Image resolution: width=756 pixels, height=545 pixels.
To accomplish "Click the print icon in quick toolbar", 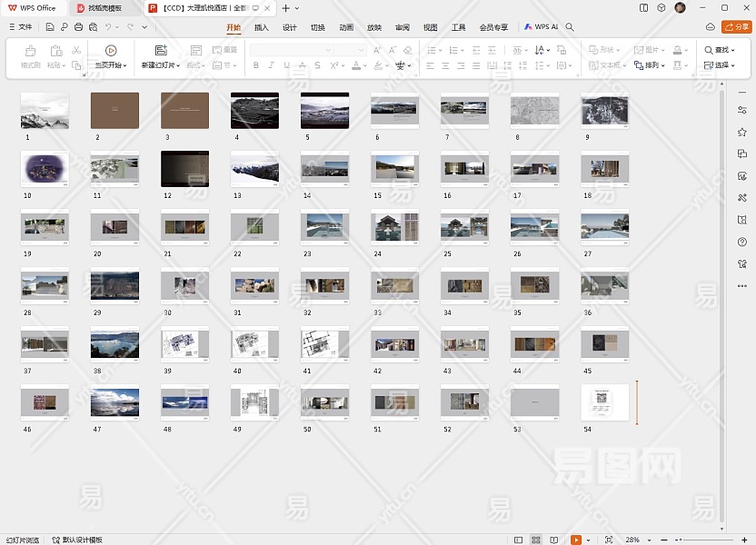I will click(x=79, y=27).
